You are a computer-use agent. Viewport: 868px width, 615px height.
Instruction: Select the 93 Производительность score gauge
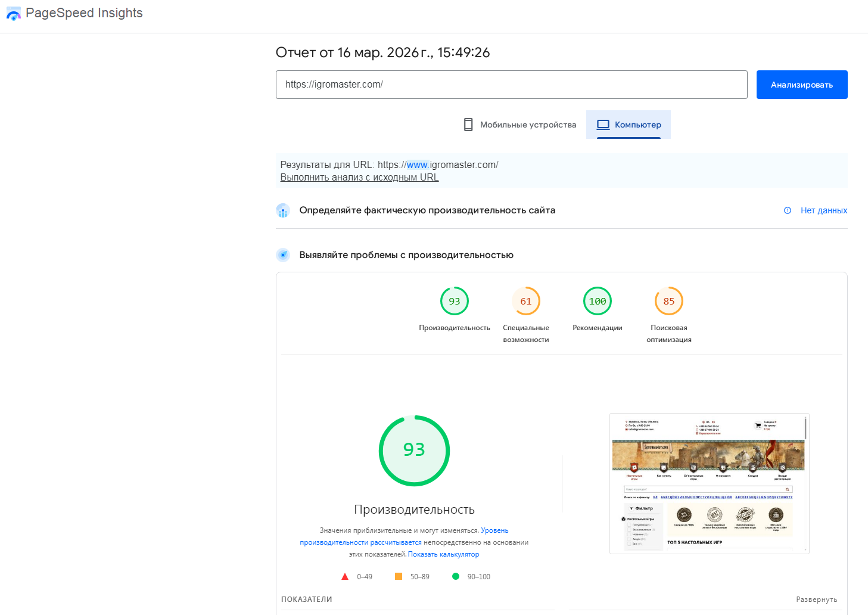coord(454,302)
